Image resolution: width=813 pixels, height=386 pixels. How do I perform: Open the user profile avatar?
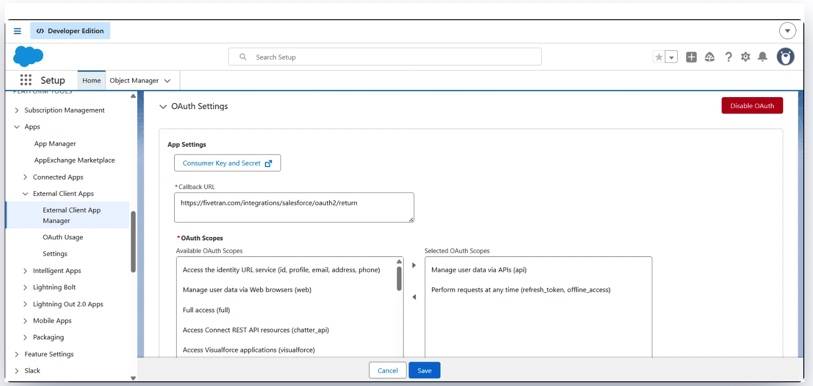[x=786, y=57]
